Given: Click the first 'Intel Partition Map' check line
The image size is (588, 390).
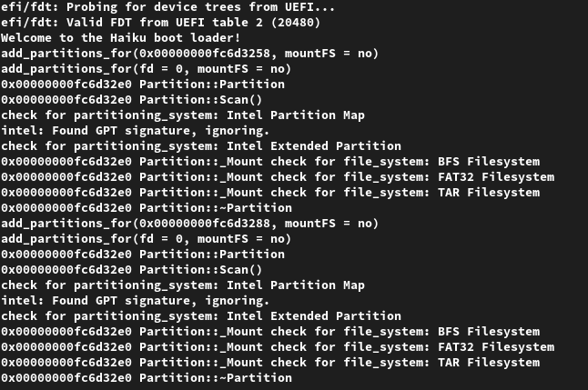Looking at the screenshot, I should tap(183, 115).
